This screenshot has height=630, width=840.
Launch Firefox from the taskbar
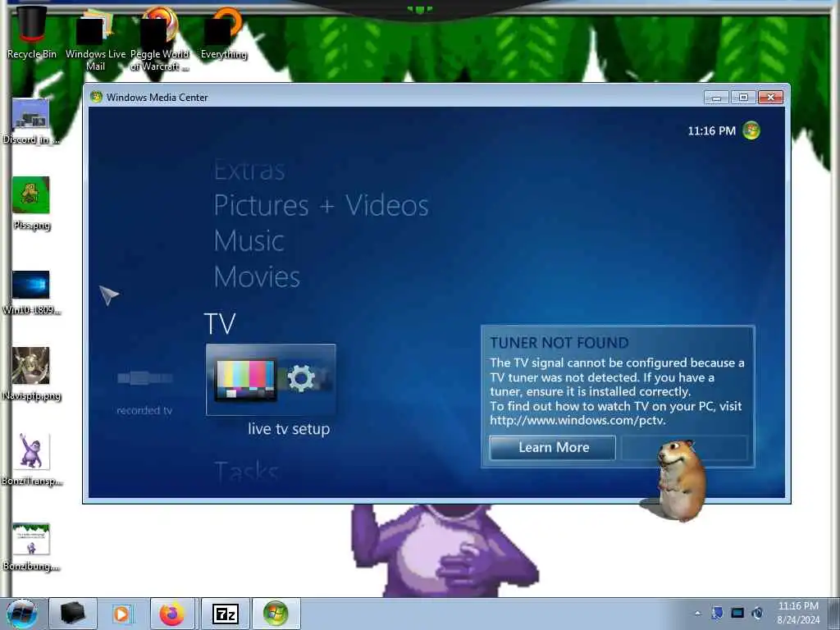[x=172, y=614]
